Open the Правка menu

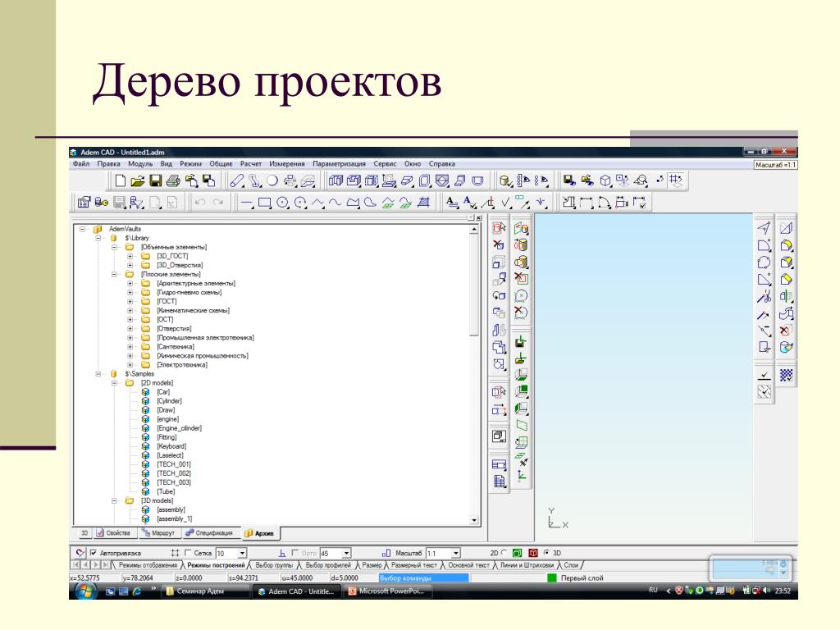[109, 164]
